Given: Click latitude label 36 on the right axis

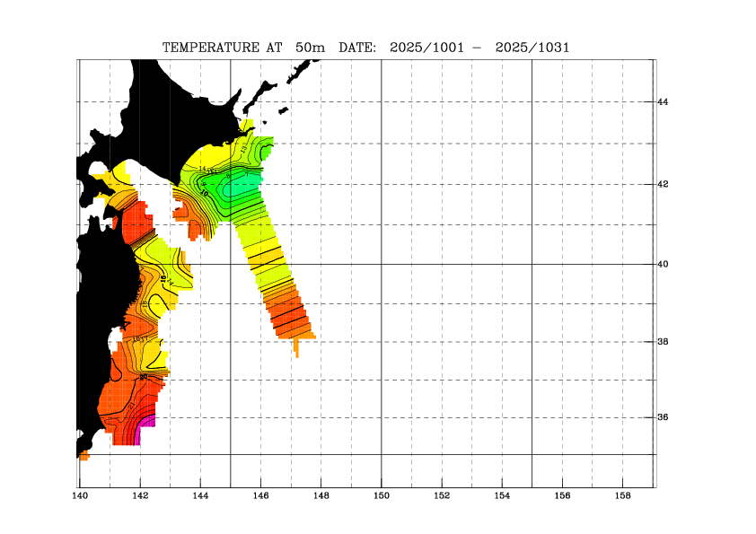Looking at the screenshot, I should pyautogui.click(x=663, y=417).
